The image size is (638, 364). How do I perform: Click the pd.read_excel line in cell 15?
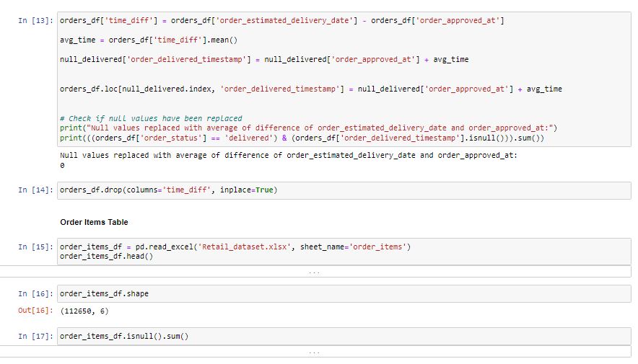point(235,247)
